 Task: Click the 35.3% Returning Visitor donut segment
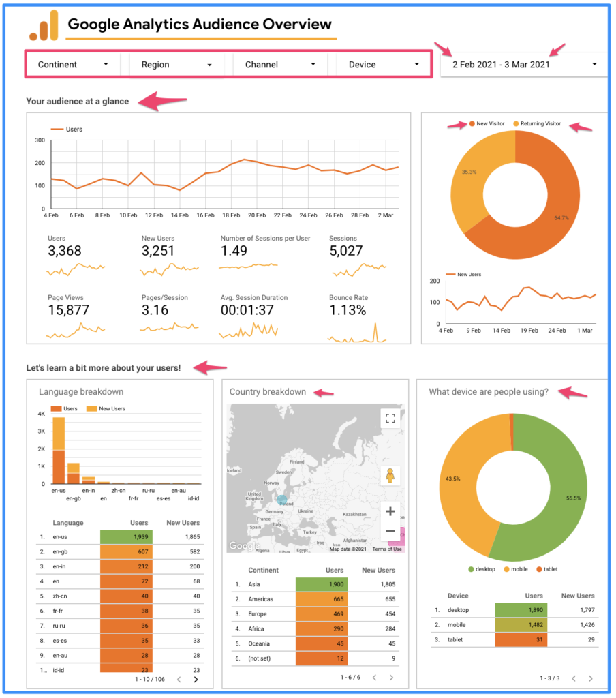point(469,172)
